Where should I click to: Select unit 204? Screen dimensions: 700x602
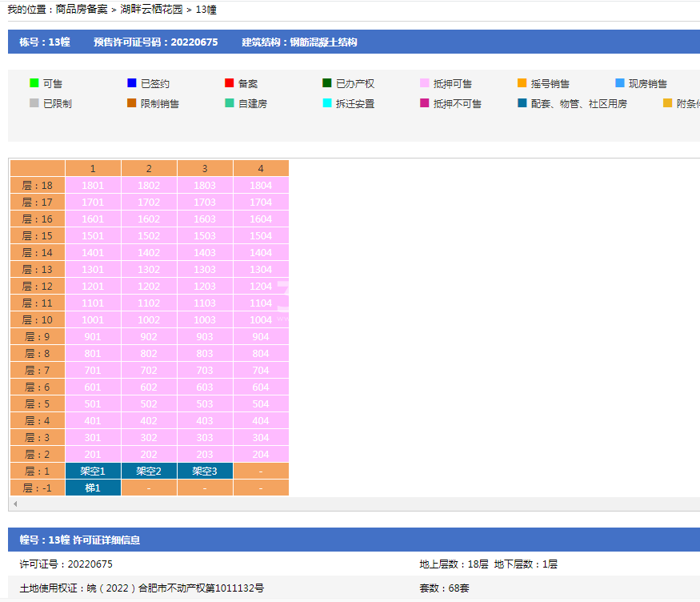click(x=261, y=455)
